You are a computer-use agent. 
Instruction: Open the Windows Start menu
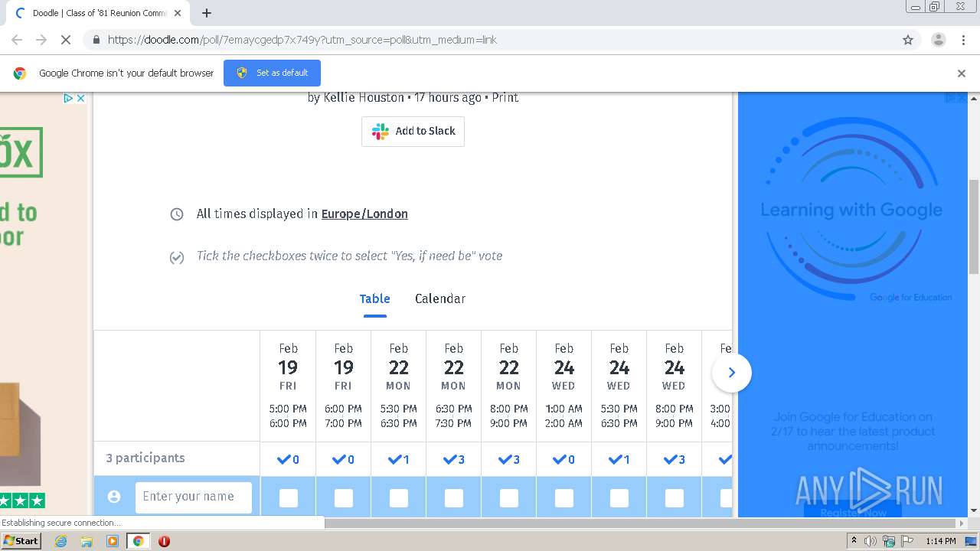[x=21, y=541]
